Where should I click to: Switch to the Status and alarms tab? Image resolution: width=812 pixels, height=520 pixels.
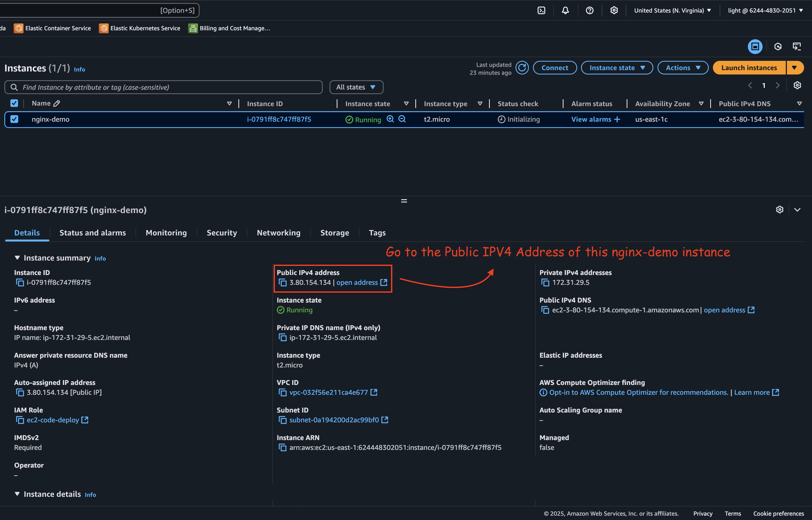coord(93,233)
